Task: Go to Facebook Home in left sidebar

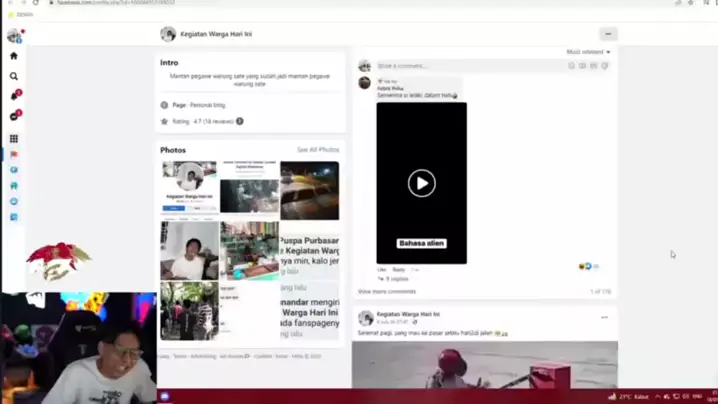Action: click(x=14, y=56)
